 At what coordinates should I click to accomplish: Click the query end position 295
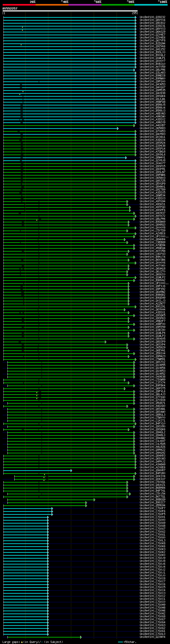coord(134,13)
